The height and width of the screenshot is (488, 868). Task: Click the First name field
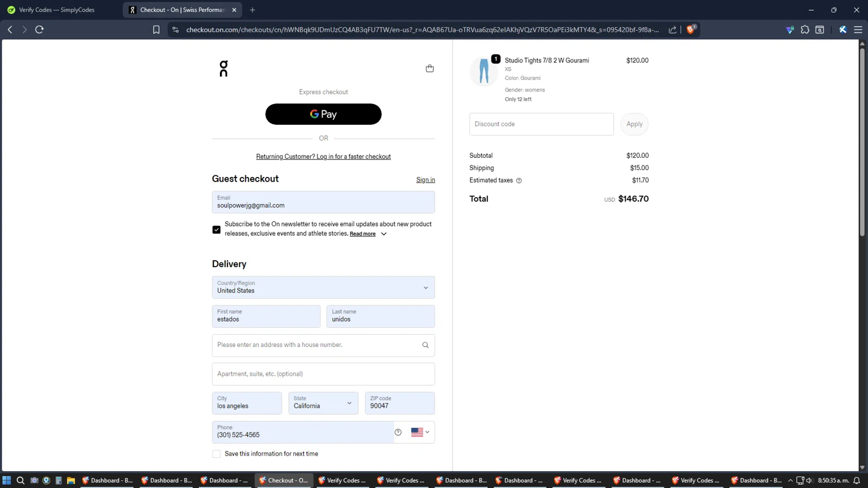[x=266, y=316]
